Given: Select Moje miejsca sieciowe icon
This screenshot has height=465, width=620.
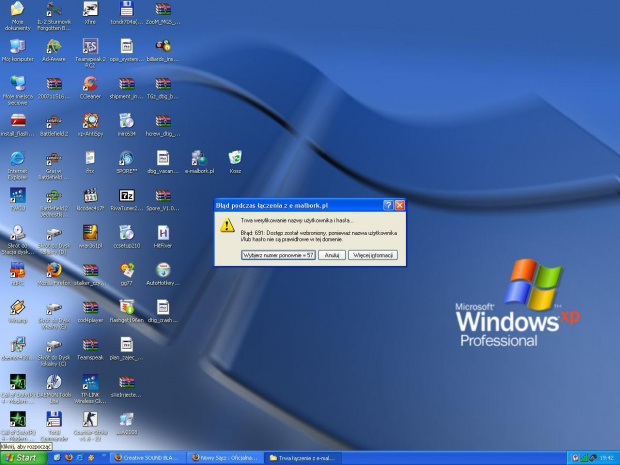Looking at the screenshot, I should point(17,90).
